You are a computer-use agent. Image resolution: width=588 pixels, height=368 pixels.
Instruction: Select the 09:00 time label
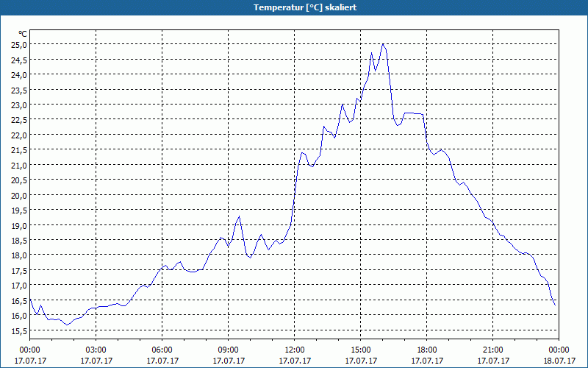point(229,350)
